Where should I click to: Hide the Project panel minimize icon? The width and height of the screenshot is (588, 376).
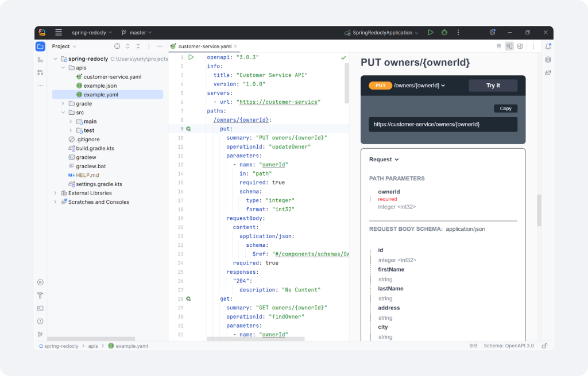point(160,46)
